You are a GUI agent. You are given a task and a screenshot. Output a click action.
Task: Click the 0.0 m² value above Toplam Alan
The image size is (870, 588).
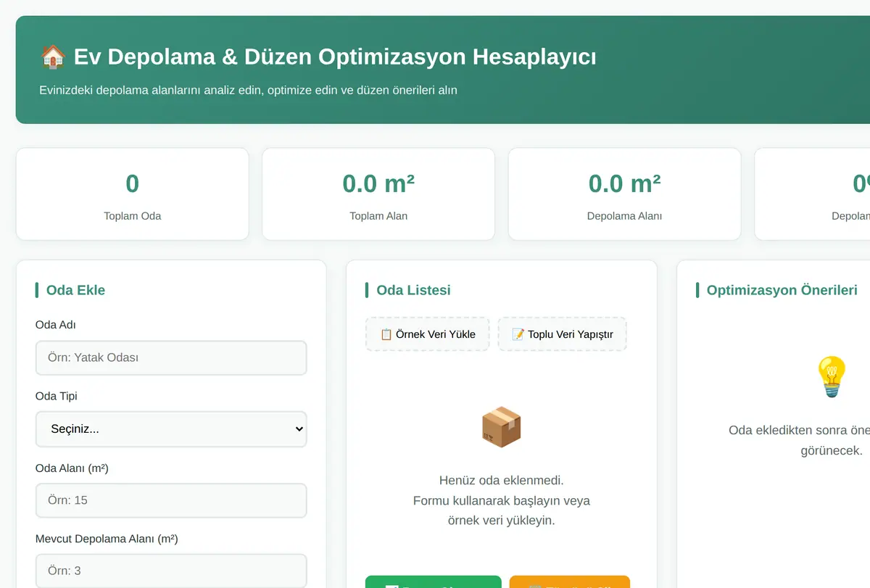tap(378, 183)
